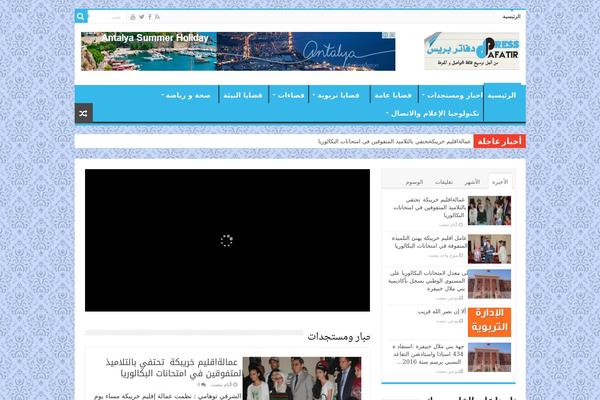Open first sidebar headline about Khouribga students

click(429, 207)
